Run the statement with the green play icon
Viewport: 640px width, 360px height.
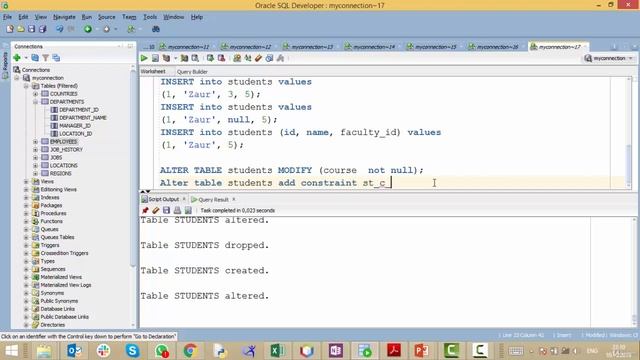point(144,58)
